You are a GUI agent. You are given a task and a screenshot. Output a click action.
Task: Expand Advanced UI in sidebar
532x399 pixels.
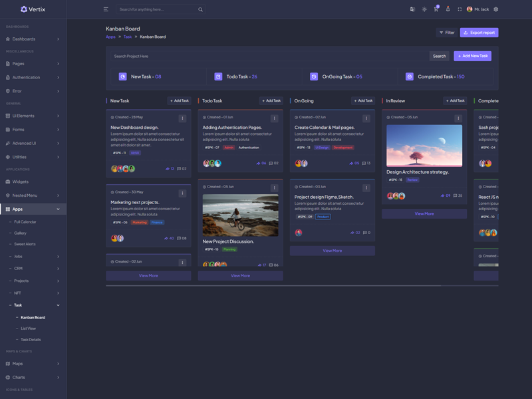click(x=33, y=144)
